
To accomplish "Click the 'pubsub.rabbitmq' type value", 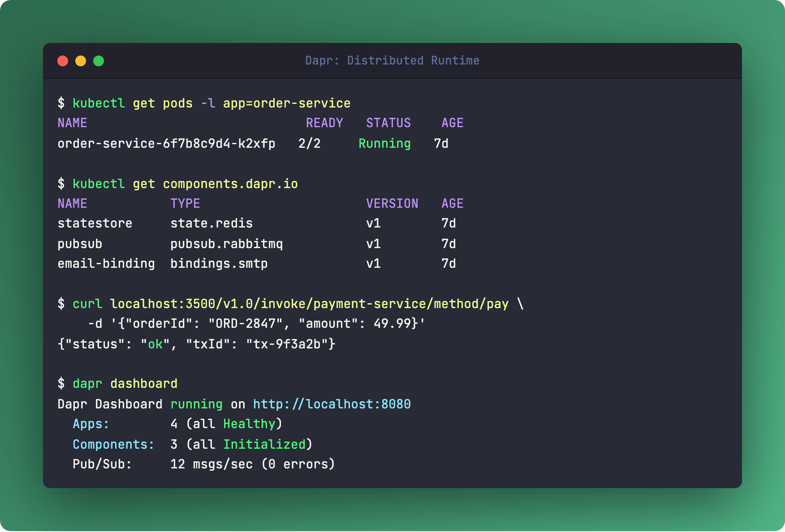I will pyautogui.click(x=227, y=244).
